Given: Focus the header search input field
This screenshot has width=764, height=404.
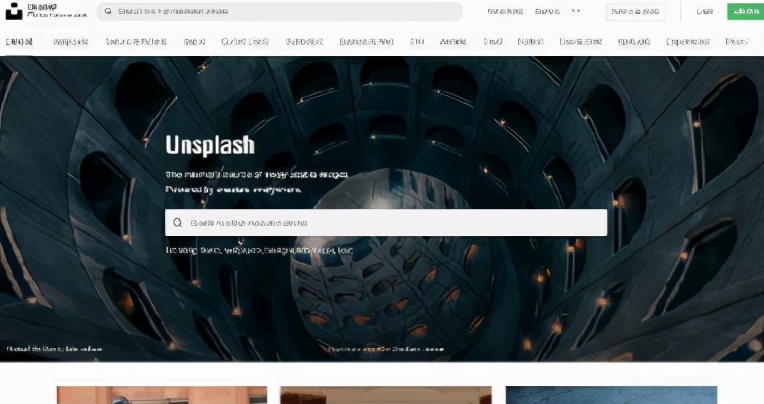Looking at the screenshot, I should pyautogui.click(x=280, y=11).
